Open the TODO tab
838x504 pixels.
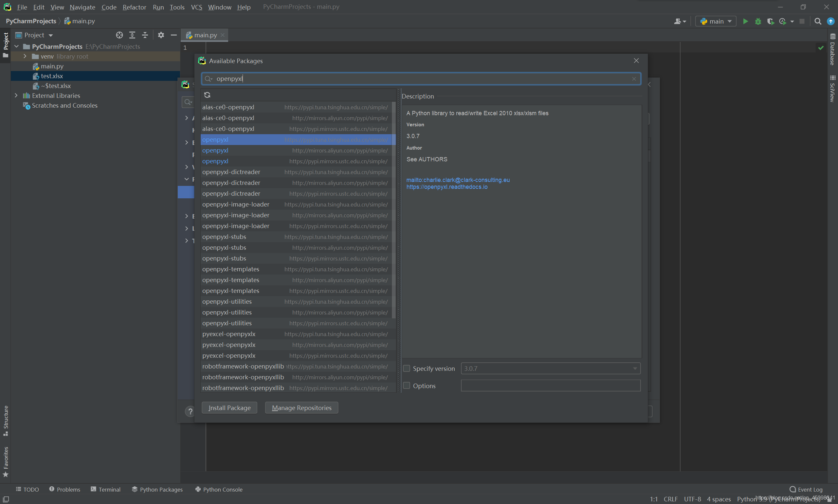click(x=27, y=489)
